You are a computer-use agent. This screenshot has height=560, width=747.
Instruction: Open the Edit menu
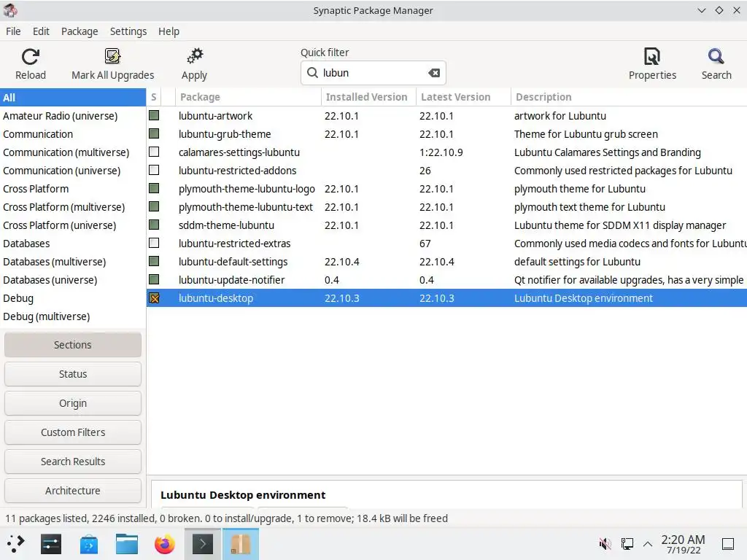click(41, 31)
